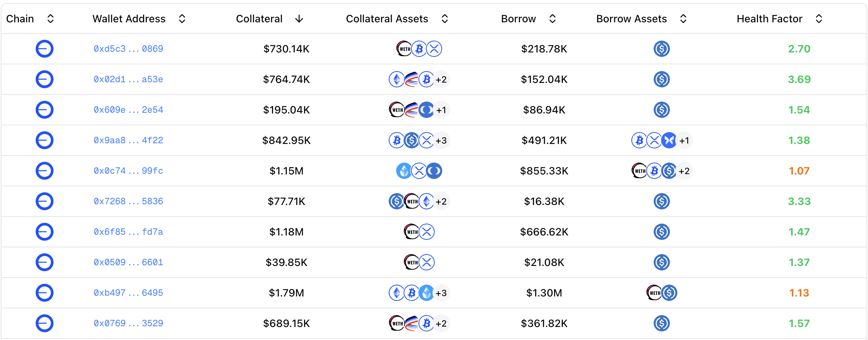Sort by Wallet Address column
This screenshot has height=340, width=868.
pyautogui.click(x=182, y=19)
